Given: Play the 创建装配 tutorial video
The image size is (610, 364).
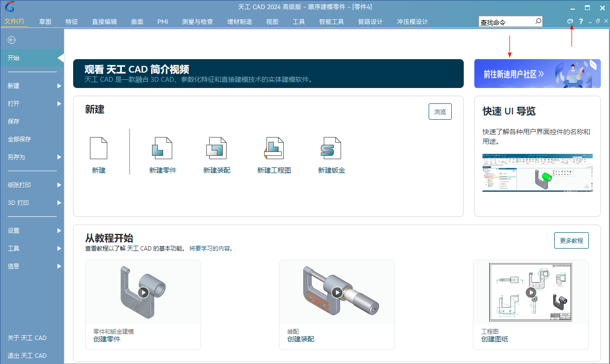Looking at the screenshot, I should click(337, 292).
